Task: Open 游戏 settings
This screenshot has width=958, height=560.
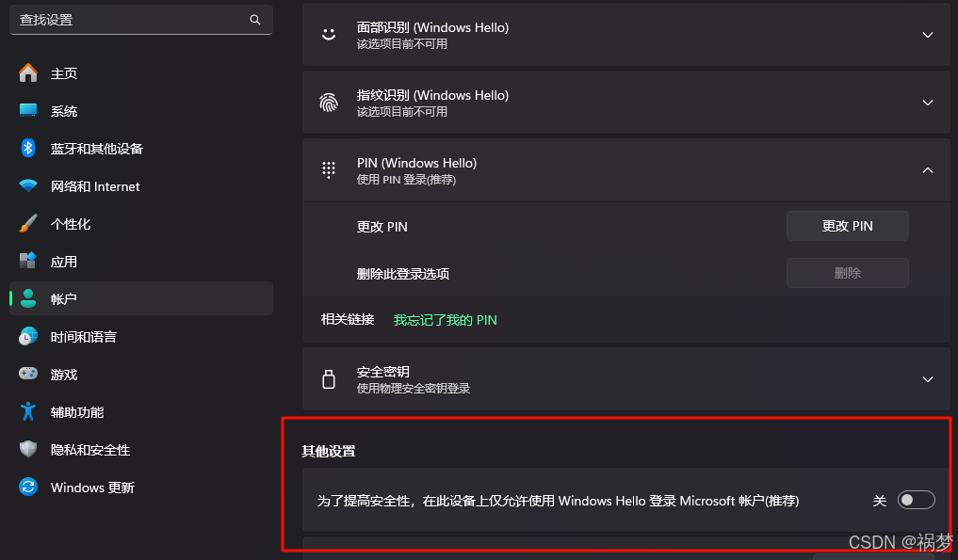Action: tap(141, 375)
